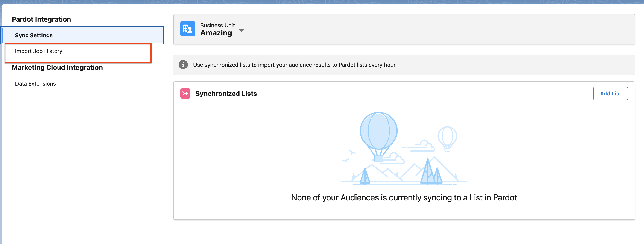Open Import Job History page

coord(38,51)
